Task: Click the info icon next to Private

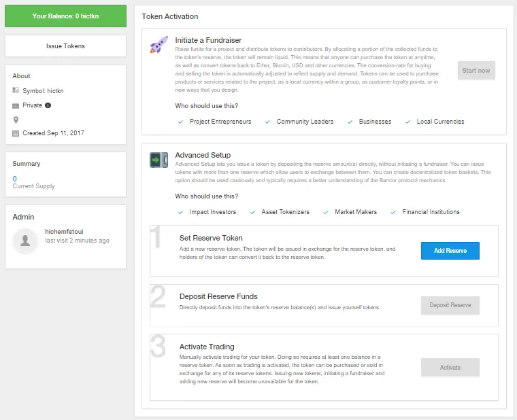Action: pos(48,105)
